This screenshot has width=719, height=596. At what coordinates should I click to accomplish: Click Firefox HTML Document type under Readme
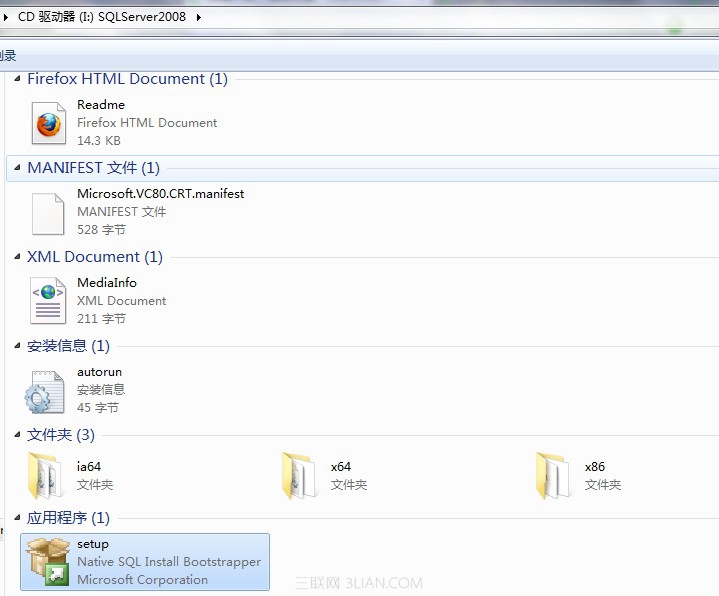tap(147, 123)
